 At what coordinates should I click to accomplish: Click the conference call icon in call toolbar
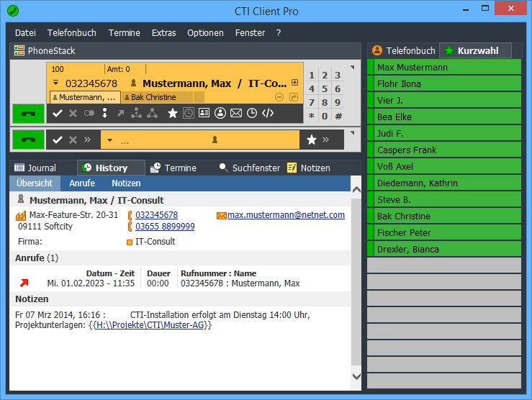(x=152, y=113)
